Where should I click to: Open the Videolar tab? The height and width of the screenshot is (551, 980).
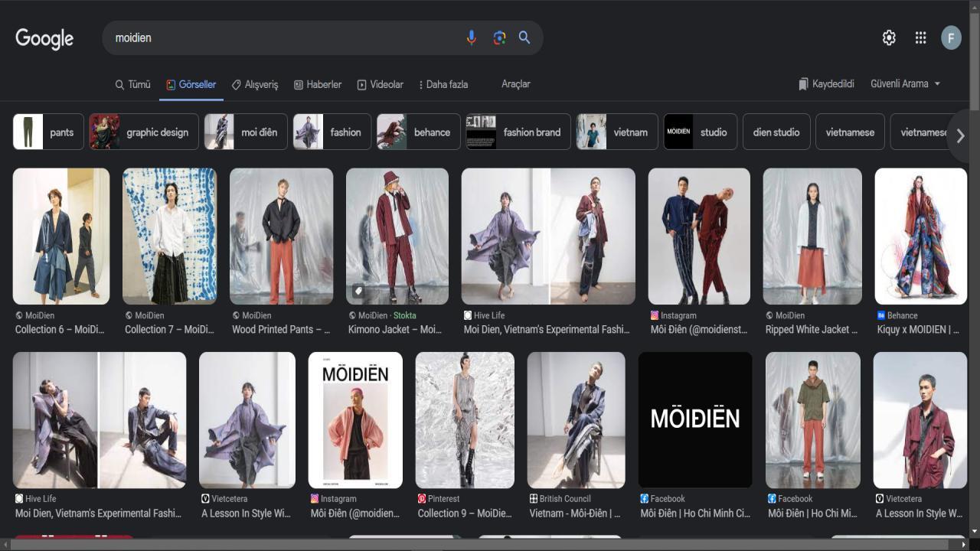380,84
